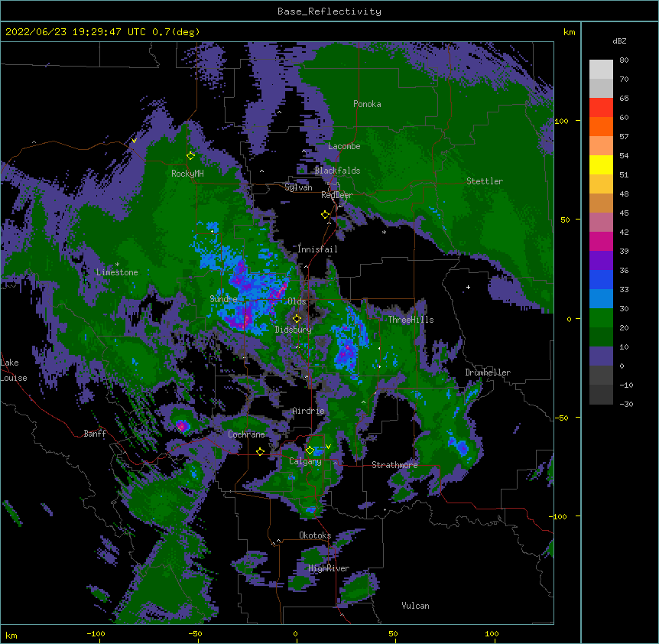The width and height of the screenshot is (659, 644).
Task: Click the Cochrane city label
Action: pos(246,434)
